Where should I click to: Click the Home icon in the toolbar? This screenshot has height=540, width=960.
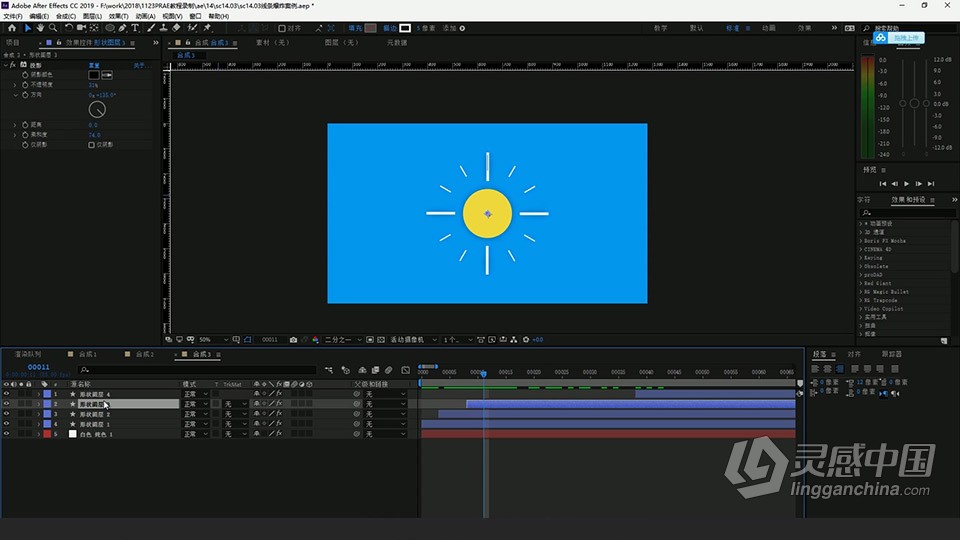(12, 28)
